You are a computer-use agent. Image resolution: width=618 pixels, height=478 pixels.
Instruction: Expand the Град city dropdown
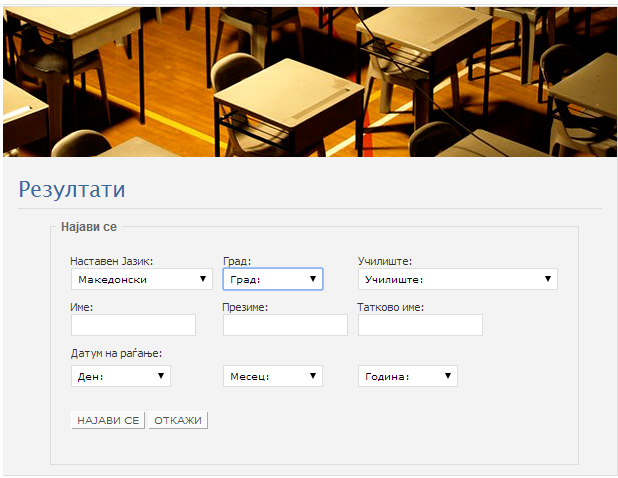272,279
